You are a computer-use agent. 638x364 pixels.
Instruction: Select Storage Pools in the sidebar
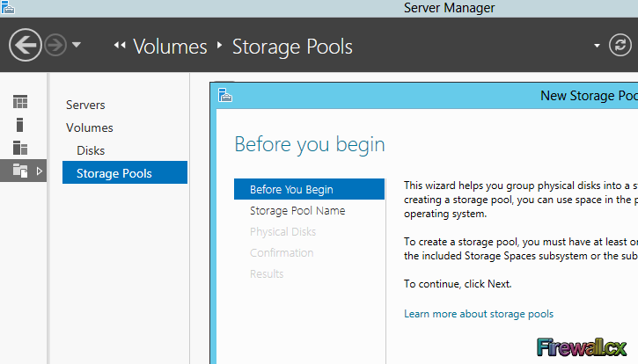(x=125, y=172)
